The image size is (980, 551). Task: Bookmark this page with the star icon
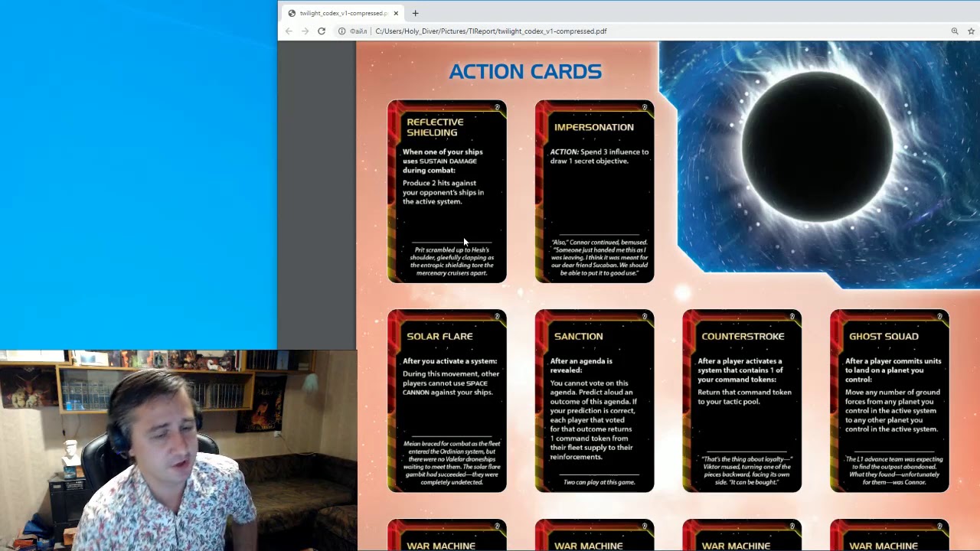point(971,31)
